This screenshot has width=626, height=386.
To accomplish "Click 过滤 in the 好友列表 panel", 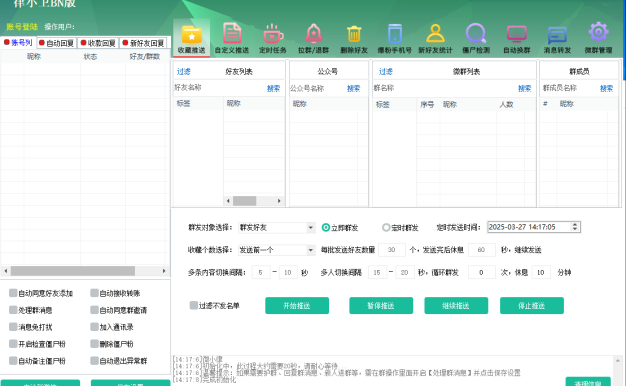I will (184, 71).
